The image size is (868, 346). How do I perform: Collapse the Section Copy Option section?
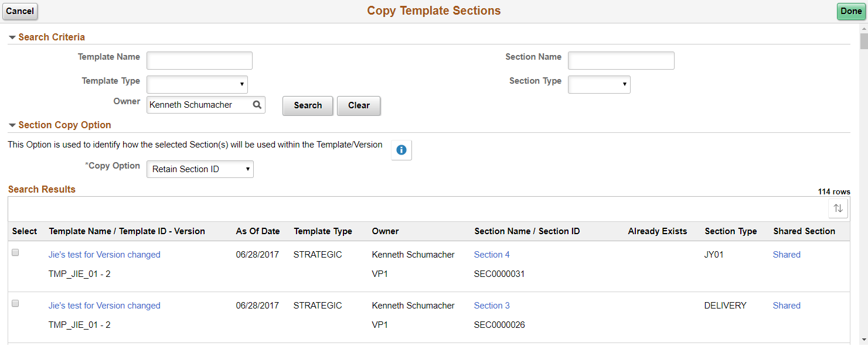click(12, 125)
